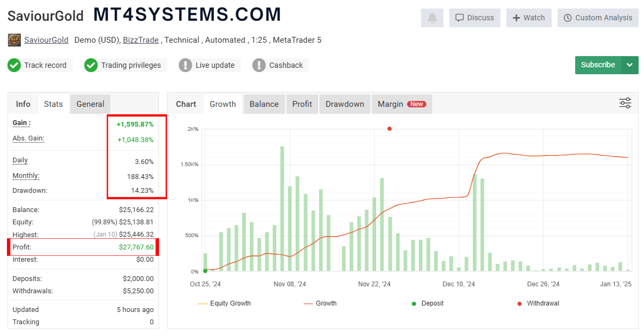This screenshot has width=644, height=336.
Task: Click the Discuss button
Action: (474, 18)
